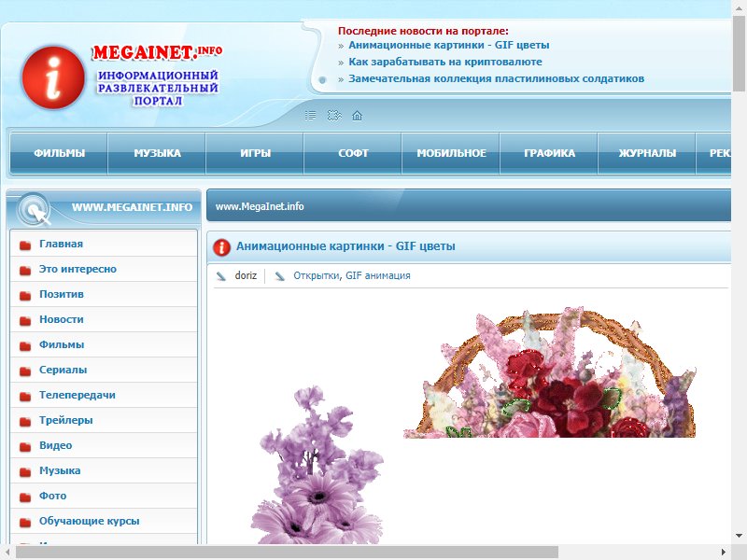
Task: Click the MEGAINET.INFO portal logo text
Action: (157, 52)
